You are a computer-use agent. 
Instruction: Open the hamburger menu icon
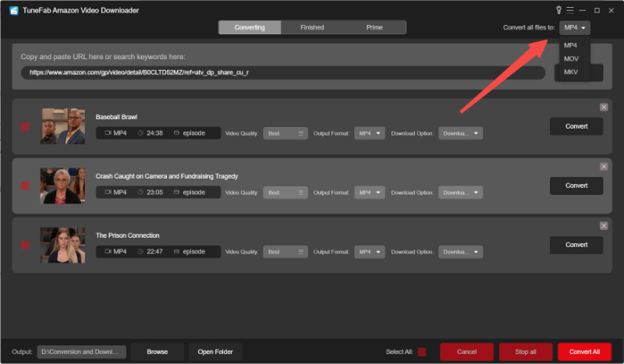(x=570, y=10)
